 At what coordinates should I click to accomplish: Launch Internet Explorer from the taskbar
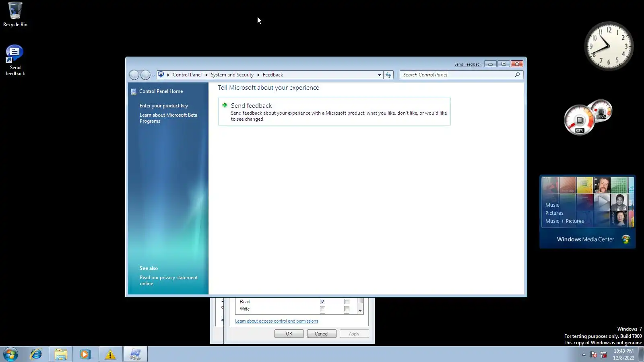(x=36, y=354)
